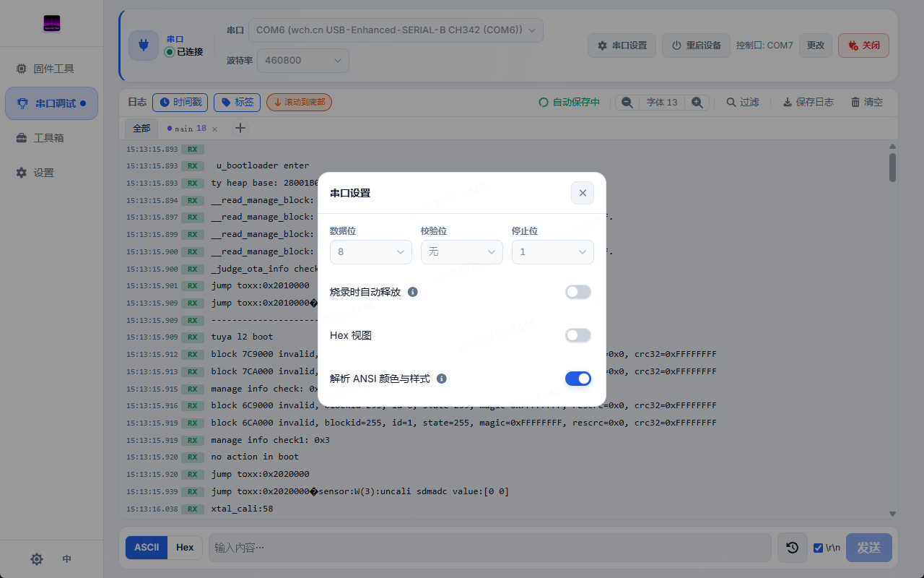Toggle the 标签 button
The height and width of the screenshot is (578, 924).
[x=237, y=103]
